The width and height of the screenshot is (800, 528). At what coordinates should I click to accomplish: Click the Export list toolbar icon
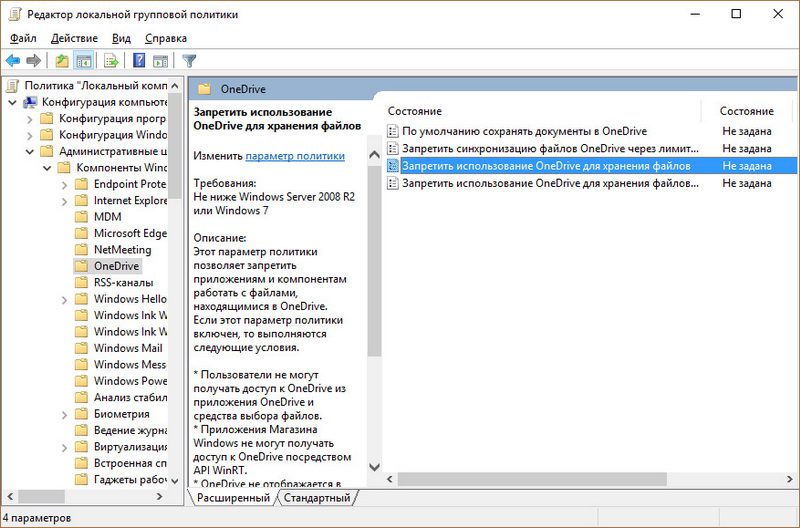(x=111, y=61)
